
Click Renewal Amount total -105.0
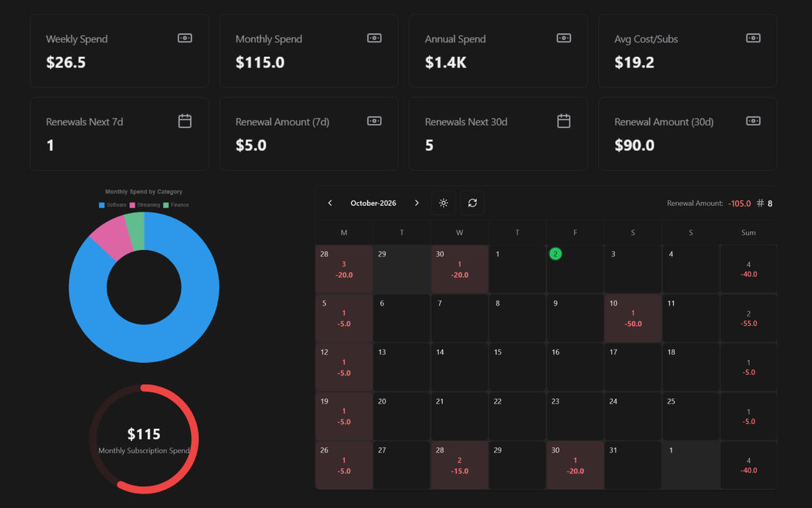click(740, 203)
